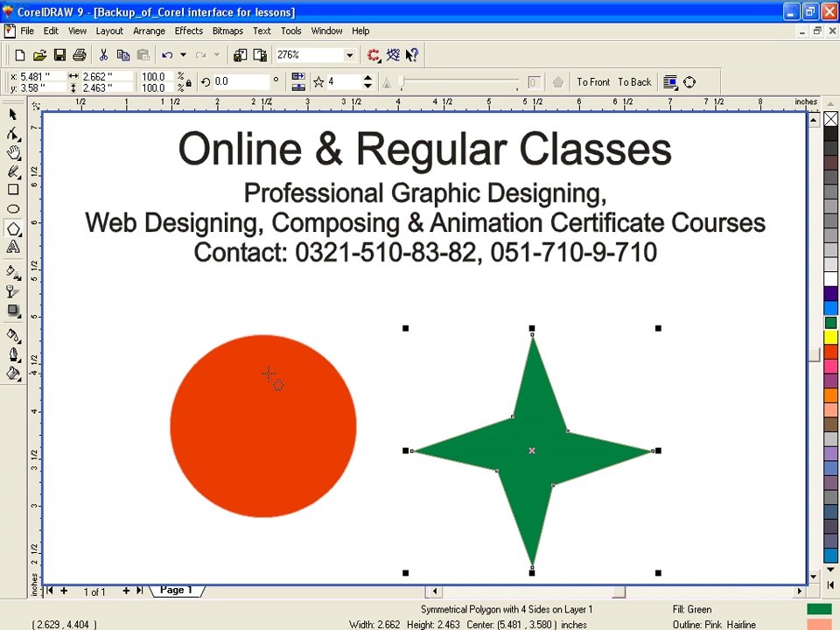The width and height of the screenshot is (840, 630).
Task: Select the Interactive Transparency tool
Action: (x=13, y=291)
